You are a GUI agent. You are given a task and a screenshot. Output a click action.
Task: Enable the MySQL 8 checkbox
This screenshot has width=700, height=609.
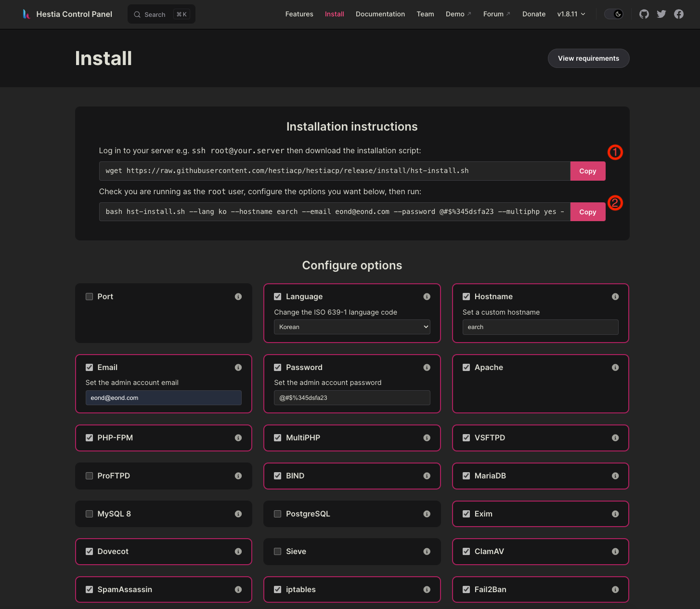[x=89, y=514]
